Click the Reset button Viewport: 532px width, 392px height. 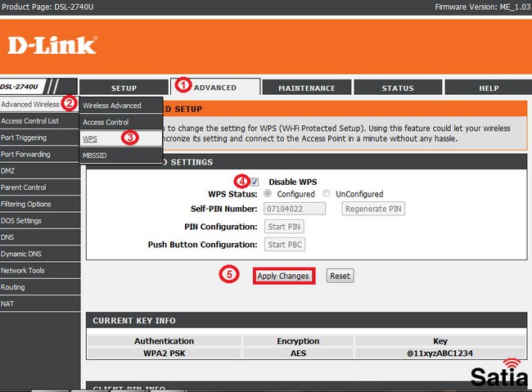(x=340, y=276)
